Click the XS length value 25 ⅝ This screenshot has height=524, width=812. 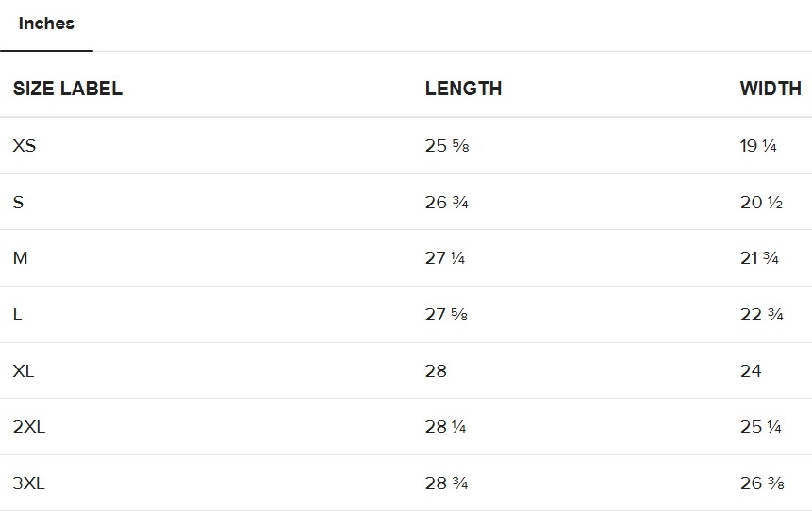pos(446,146)
